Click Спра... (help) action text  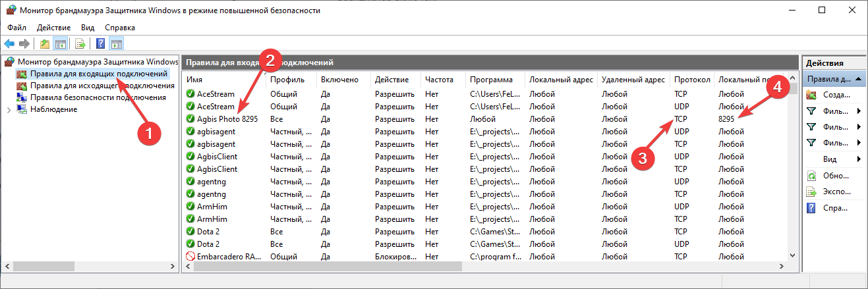pyautogui.click(x=836, y=208)
